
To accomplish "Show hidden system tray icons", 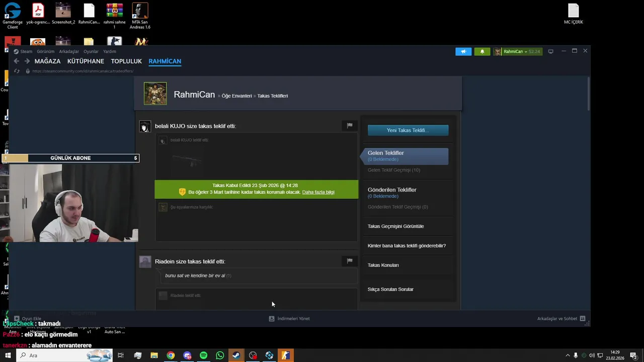I will (568, 355).
